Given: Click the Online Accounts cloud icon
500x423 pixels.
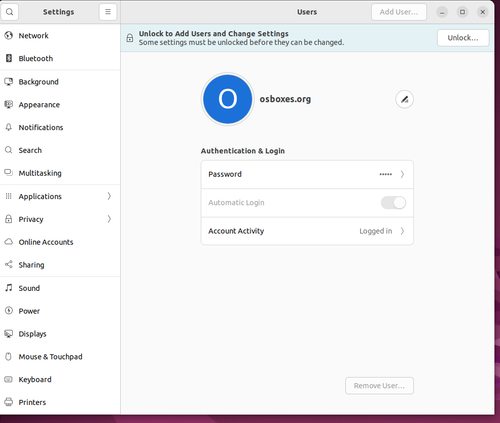Looking at the screenshot, I should point(9,242).
